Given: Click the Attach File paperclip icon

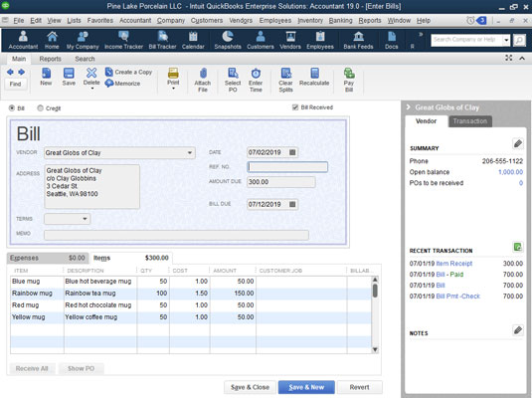Looking at the screenshot, I should click(x=203, y=74).
